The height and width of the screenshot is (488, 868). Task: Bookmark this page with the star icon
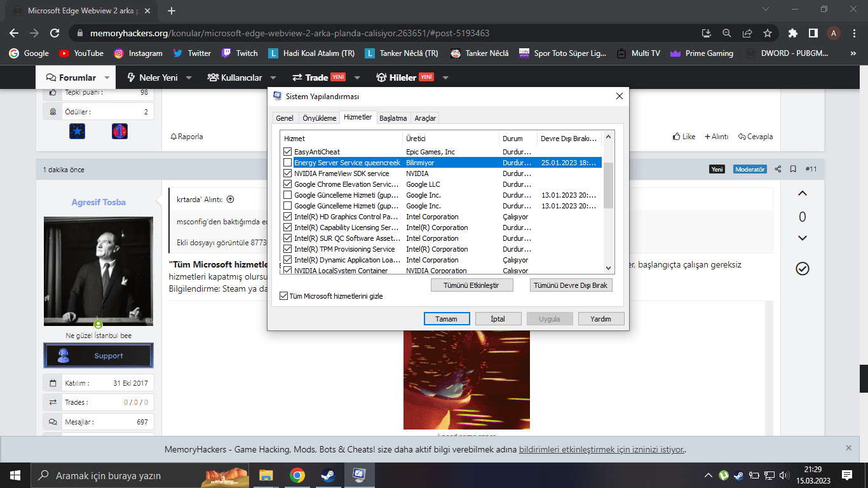[x=768, y=33]
